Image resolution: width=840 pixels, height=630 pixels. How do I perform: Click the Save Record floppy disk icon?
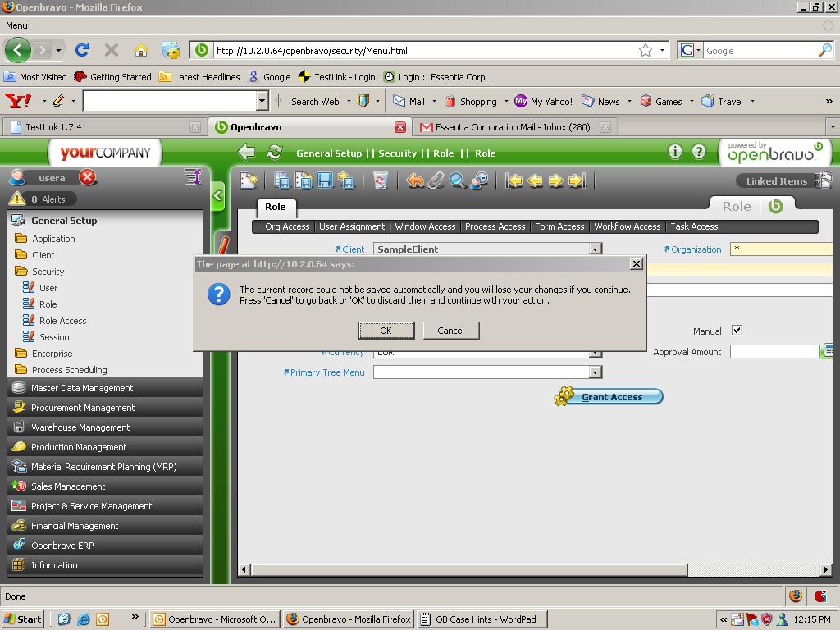[x=325, y=180]
